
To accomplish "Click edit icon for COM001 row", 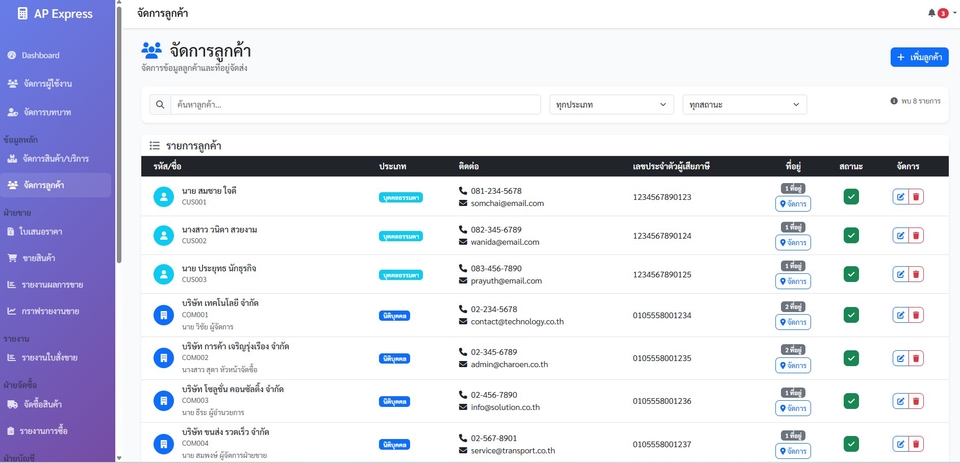I will click(900, 315).
